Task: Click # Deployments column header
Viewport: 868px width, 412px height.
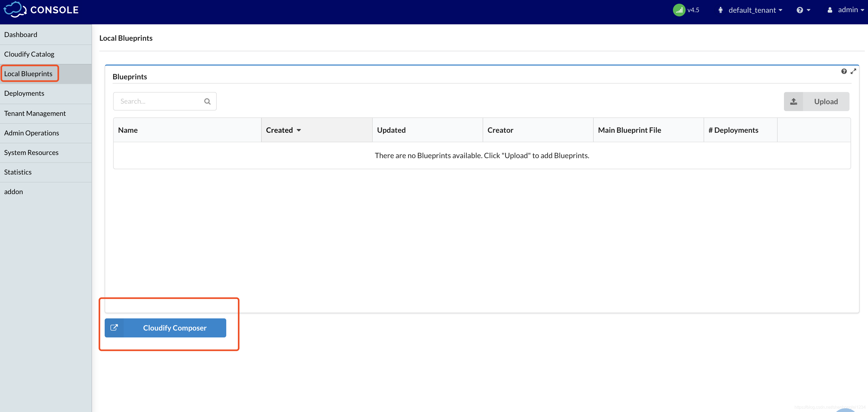Action: click(x=741, y=130)
